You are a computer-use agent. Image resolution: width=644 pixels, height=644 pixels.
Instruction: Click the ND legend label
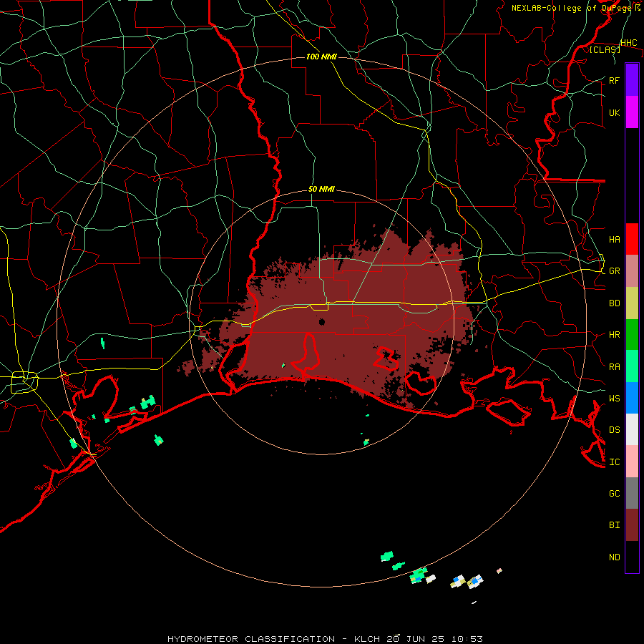(x=615, y=557)
